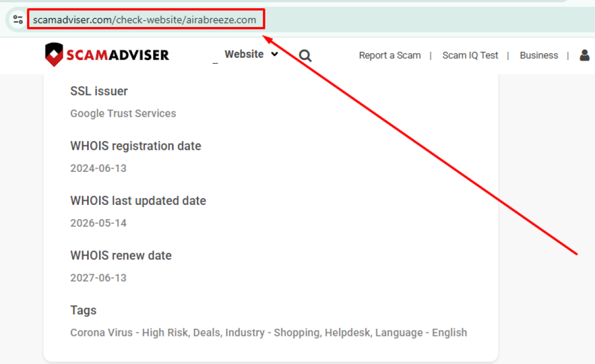595x364 pixels.
Task: Click the Tags heading
Action: (x=84, y=311)
